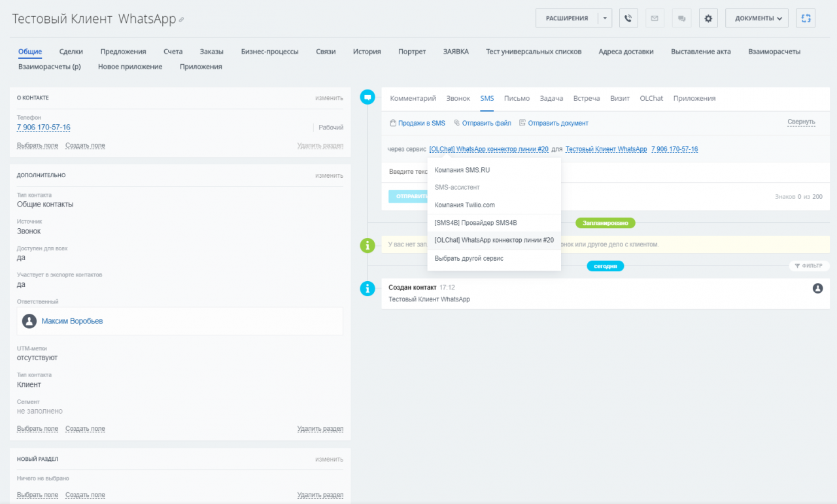Image resolution: width=837 pixels, height=504 pixels.
Task: Open the Счета tab
Action: coord(173,51)
